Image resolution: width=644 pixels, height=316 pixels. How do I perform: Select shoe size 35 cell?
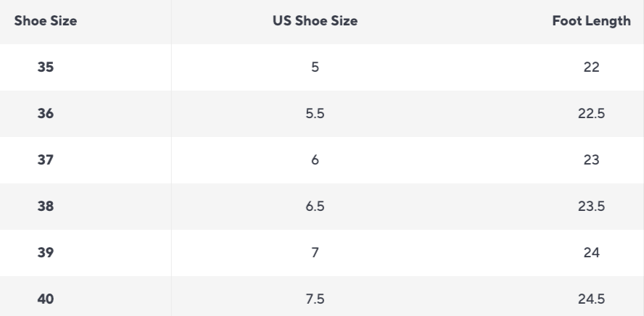(46, 67)
